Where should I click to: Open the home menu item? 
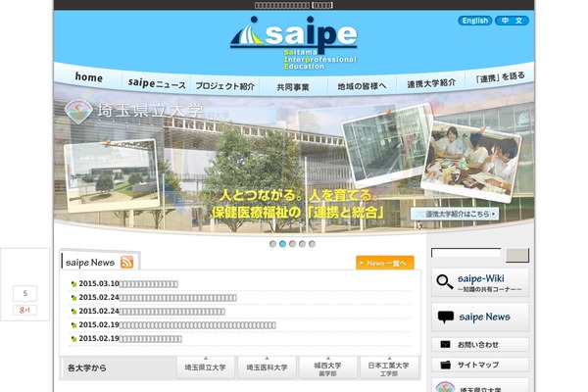[89, 77]
